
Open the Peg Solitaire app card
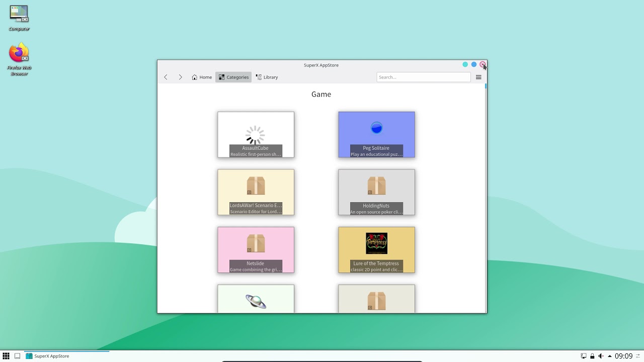tap(376, 135)
